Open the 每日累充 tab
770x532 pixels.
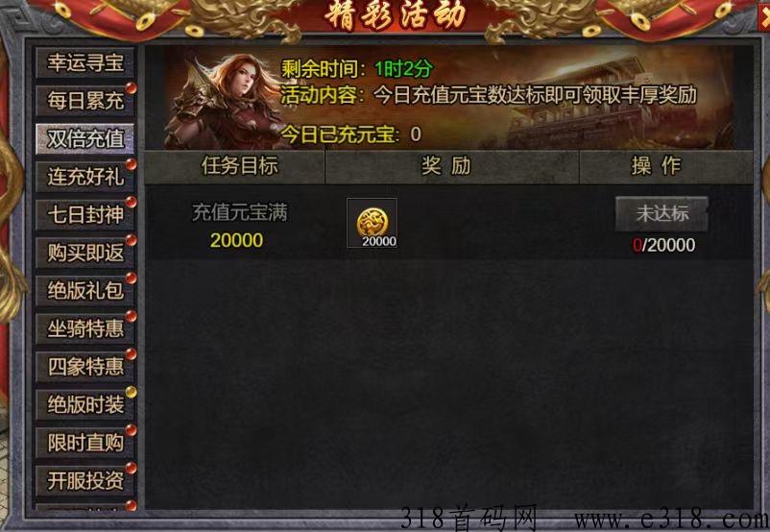coord(84,101)
